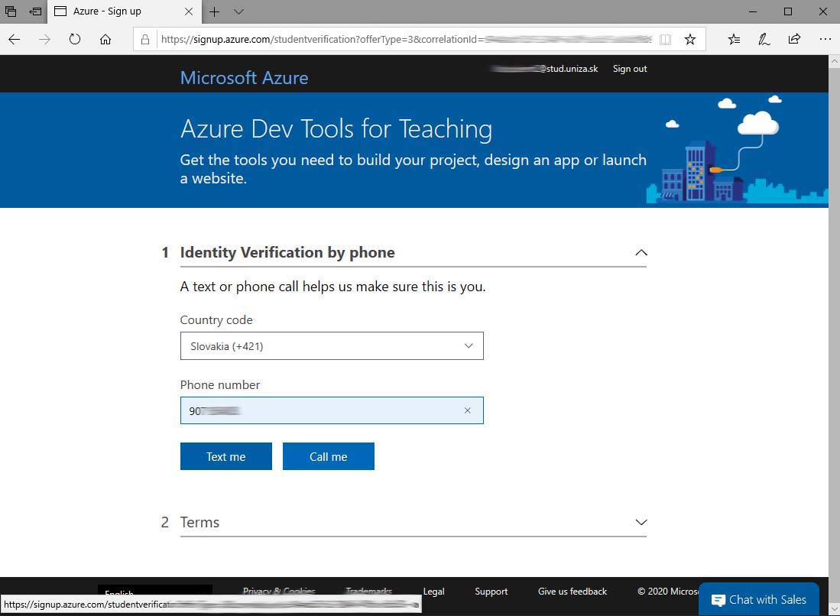Click the Identity Verification by phone heading
This screenshot has height=616, width=840.
[x=287, y=252]
